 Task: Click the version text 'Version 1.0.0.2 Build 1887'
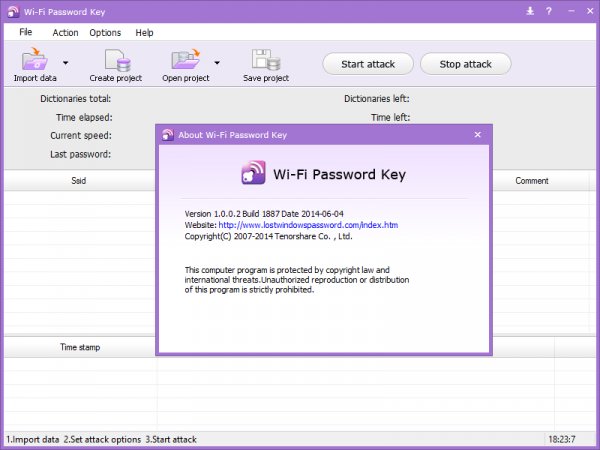point(232,214)
